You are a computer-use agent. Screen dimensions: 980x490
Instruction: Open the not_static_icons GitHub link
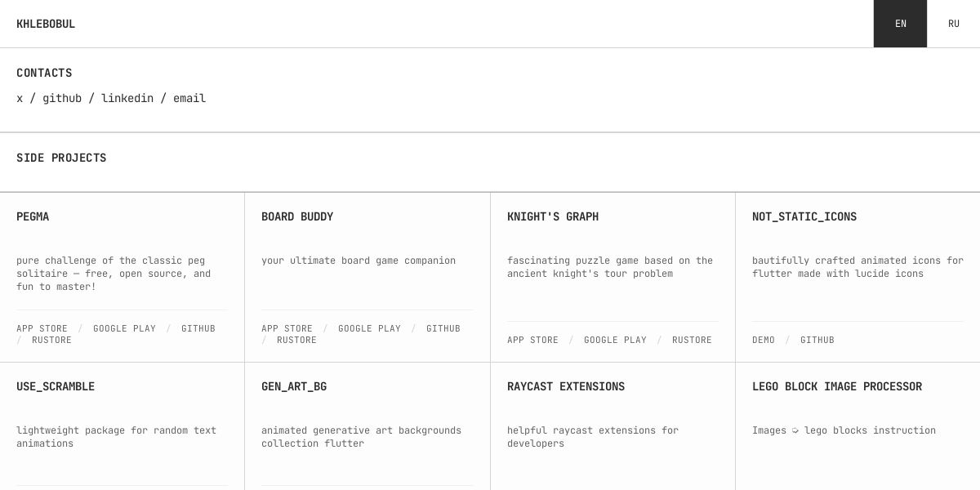pyautogui.click(x=817, y=340)
